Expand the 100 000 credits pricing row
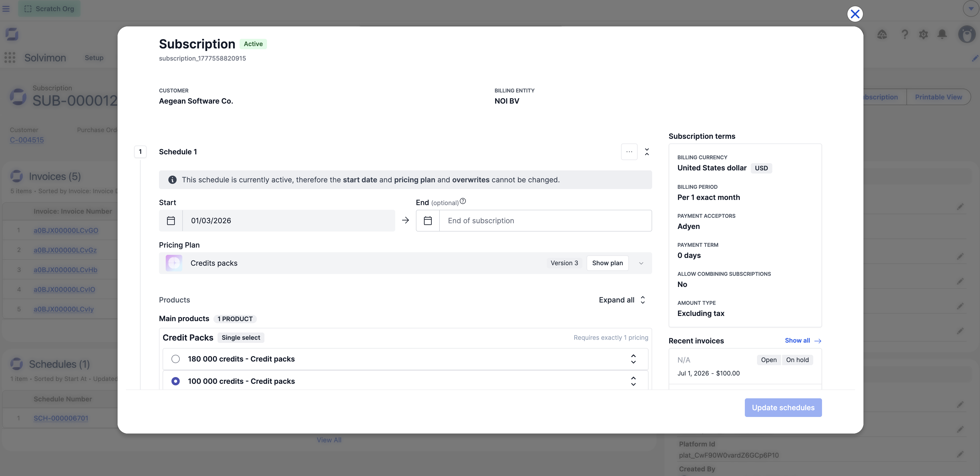 633,381
